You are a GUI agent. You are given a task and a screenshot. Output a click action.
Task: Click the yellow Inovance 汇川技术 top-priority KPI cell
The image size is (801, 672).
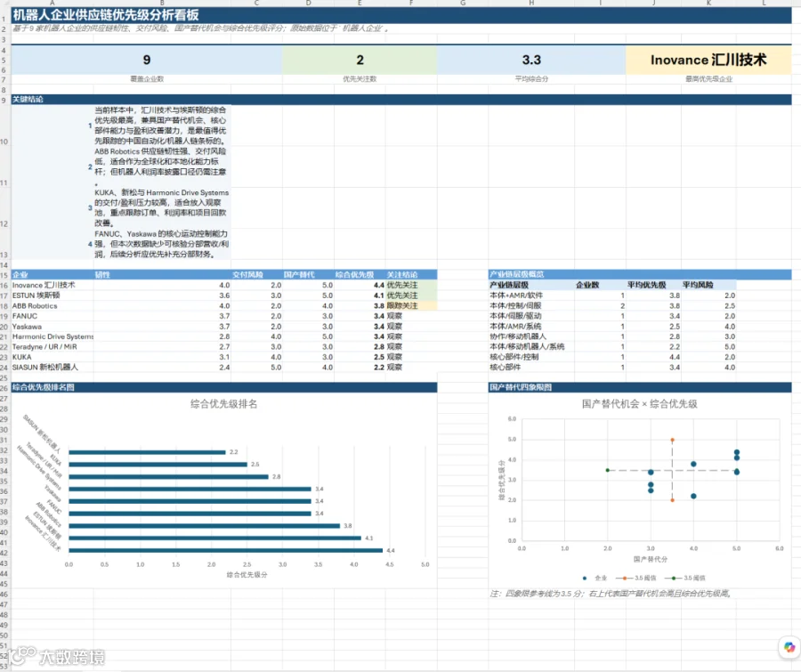[x=708, y=60]
